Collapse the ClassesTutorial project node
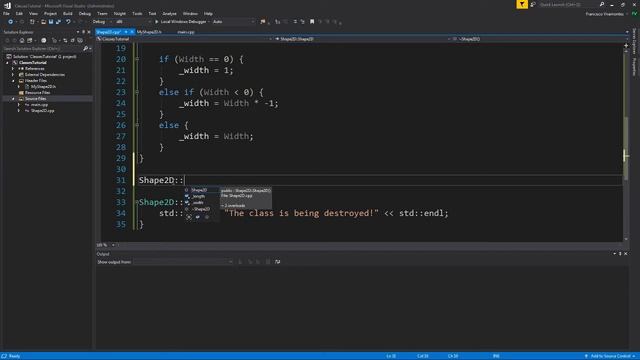 pyautogui.click(x=7, y=63)
